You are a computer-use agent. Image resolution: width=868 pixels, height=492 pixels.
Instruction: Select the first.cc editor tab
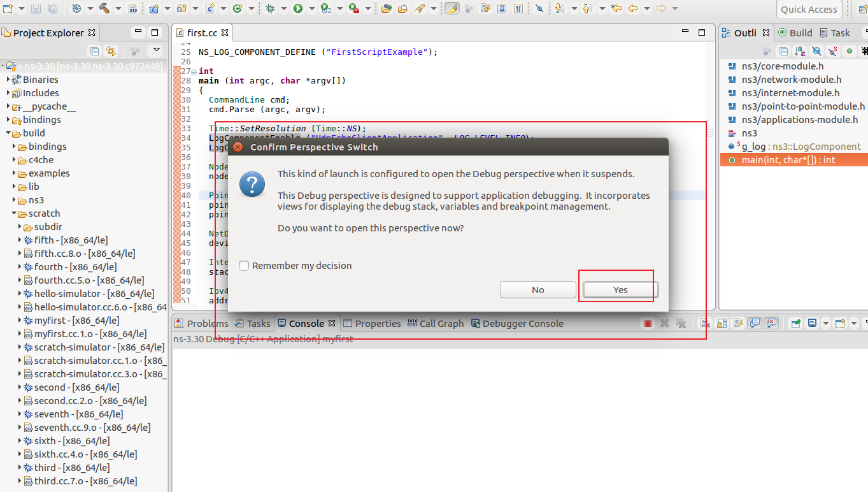tap(203, 32)
